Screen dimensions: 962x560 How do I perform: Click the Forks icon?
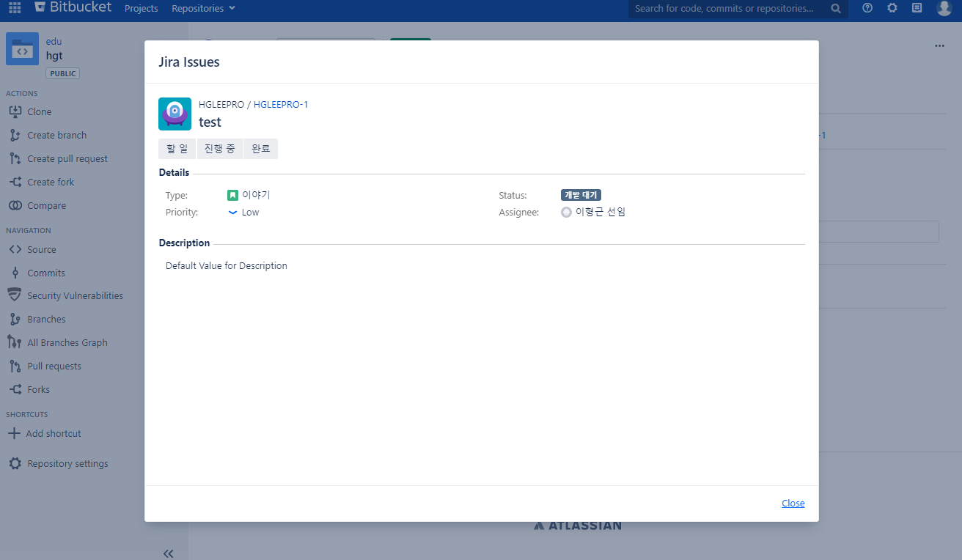(15, 389)
